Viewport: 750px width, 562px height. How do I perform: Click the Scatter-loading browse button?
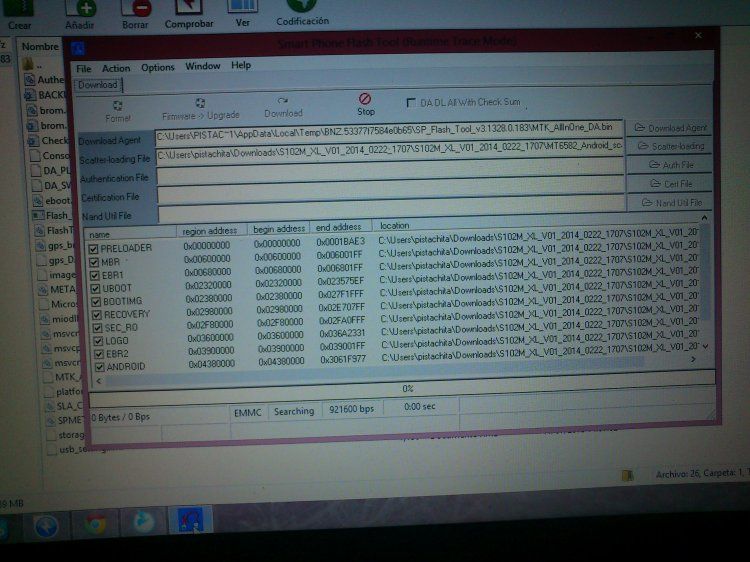coord(670,146)
